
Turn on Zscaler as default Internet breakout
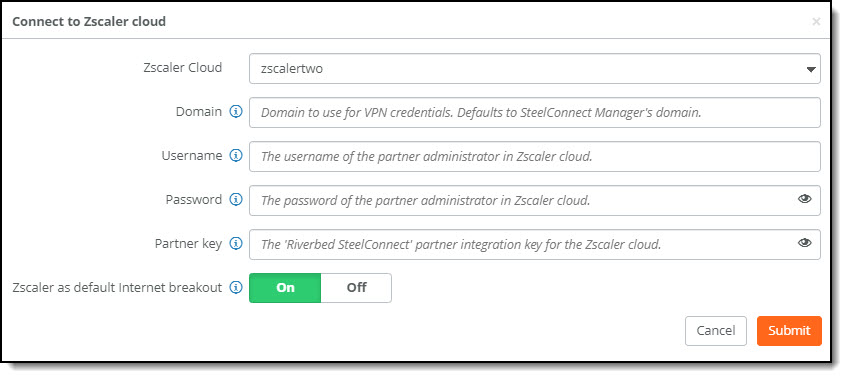coord(285,288)
